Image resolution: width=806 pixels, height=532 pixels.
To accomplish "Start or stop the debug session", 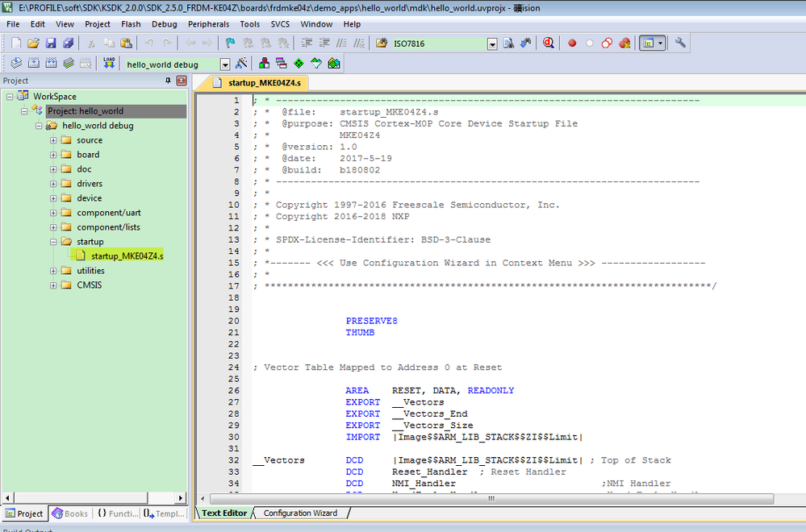I will point(549,44).
